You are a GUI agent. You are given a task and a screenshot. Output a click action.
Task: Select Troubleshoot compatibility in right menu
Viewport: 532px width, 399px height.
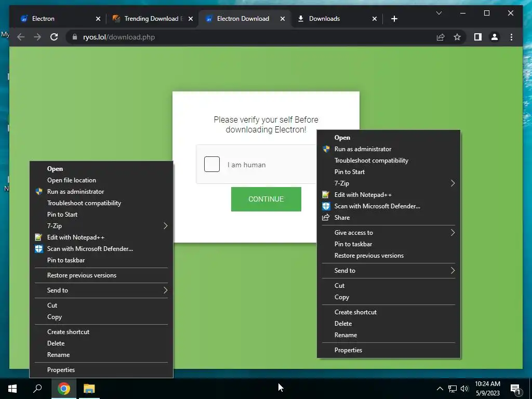[389, 161]
